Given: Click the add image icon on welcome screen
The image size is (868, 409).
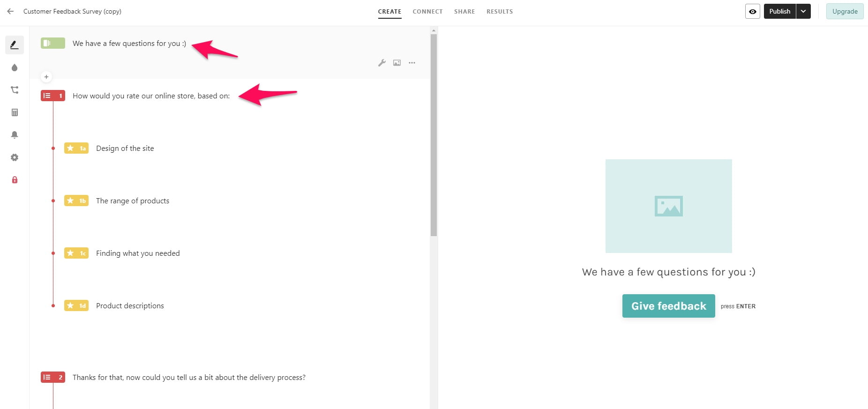Looking at the screenshot, I should pyautogui.click(x=397, y=63).
